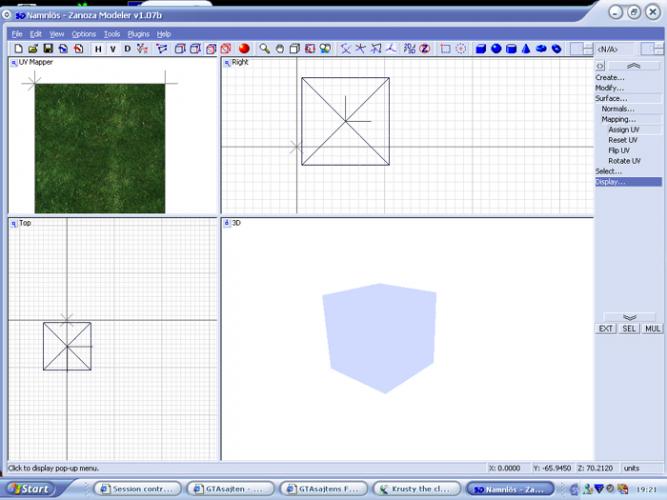Viewport: 667px width, 500px height.
Task: Create a blue sphere primitive
Action: click(x=495, y=48)
